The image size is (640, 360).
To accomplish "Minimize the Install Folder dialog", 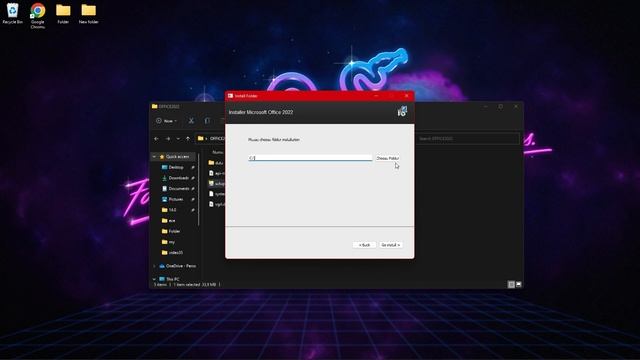I will 376,96.
